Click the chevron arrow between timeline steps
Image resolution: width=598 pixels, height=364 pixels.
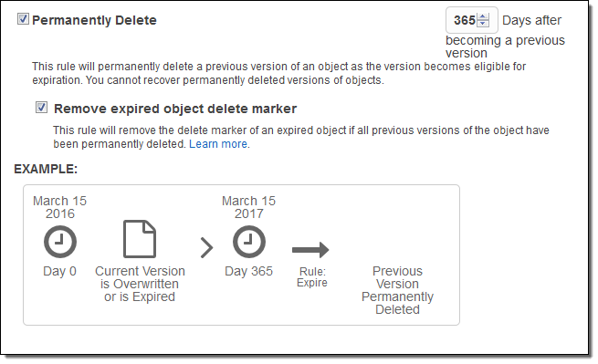click(x=206, y=248)
